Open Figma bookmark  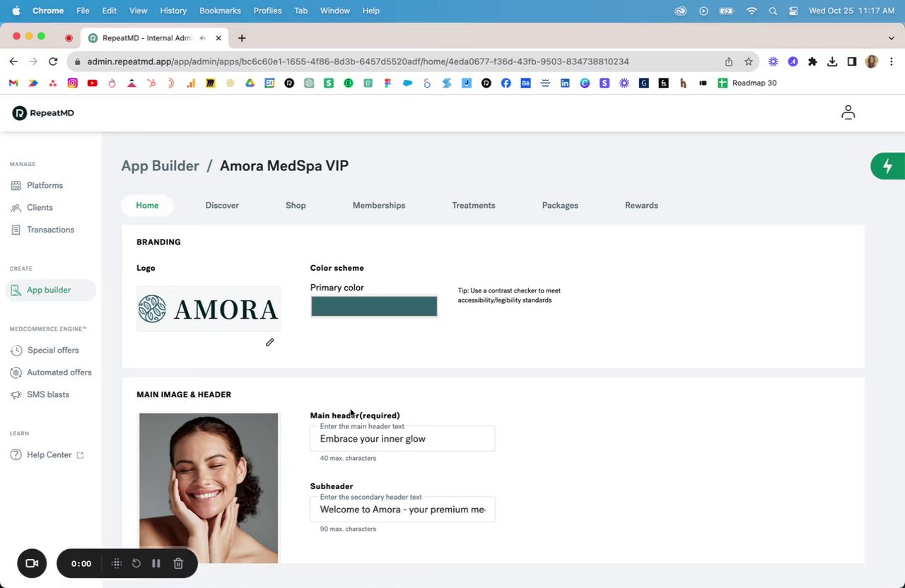point(387,83)
